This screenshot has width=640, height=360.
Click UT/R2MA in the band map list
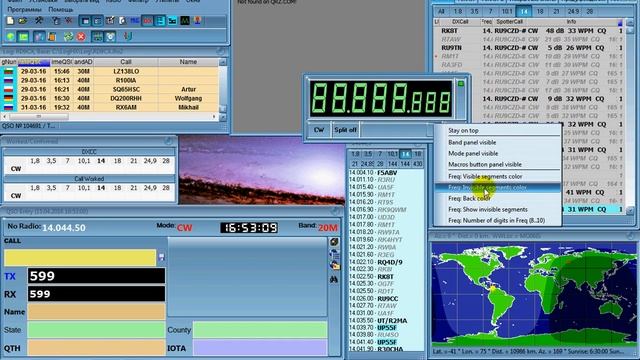(x=392, y=321)
